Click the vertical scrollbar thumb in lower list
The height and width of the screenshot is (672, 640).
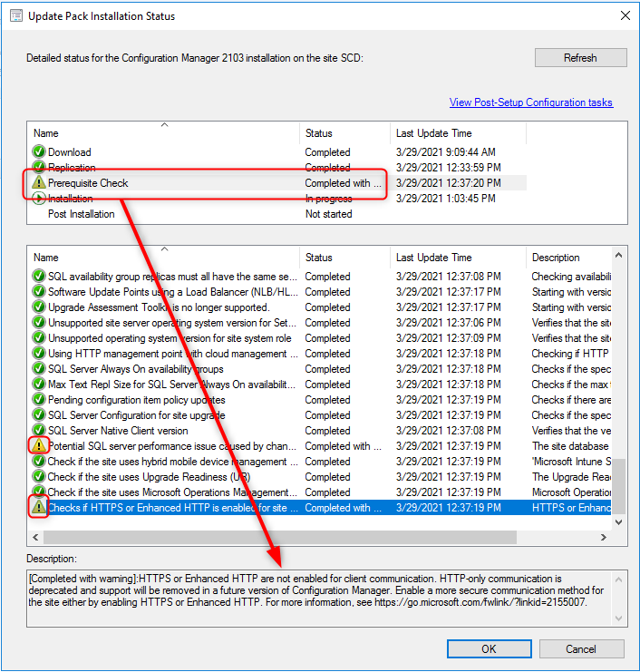(618, 486)
